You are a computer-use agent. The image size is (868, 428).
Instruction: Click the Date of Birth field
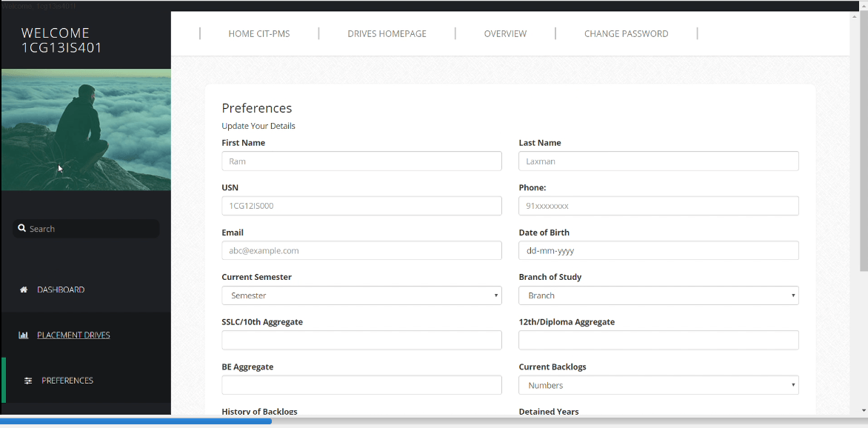[x=658, y=250]
